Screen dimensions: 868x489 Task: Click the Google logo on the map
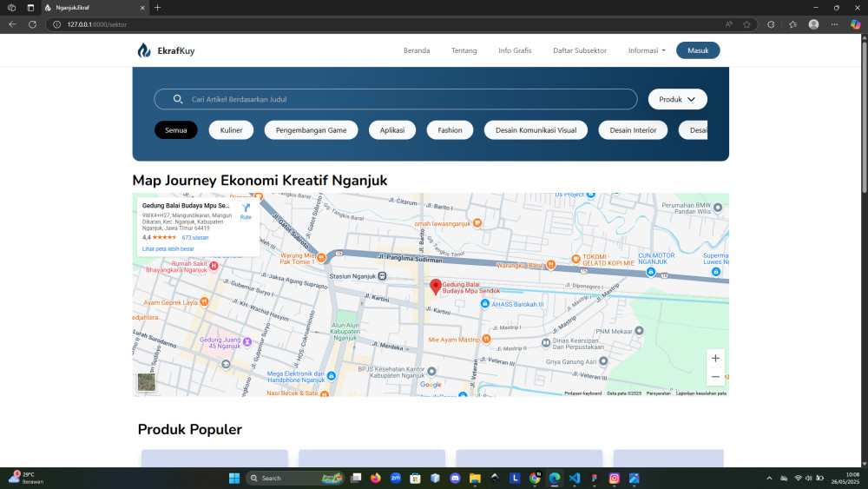coord(431,384)
